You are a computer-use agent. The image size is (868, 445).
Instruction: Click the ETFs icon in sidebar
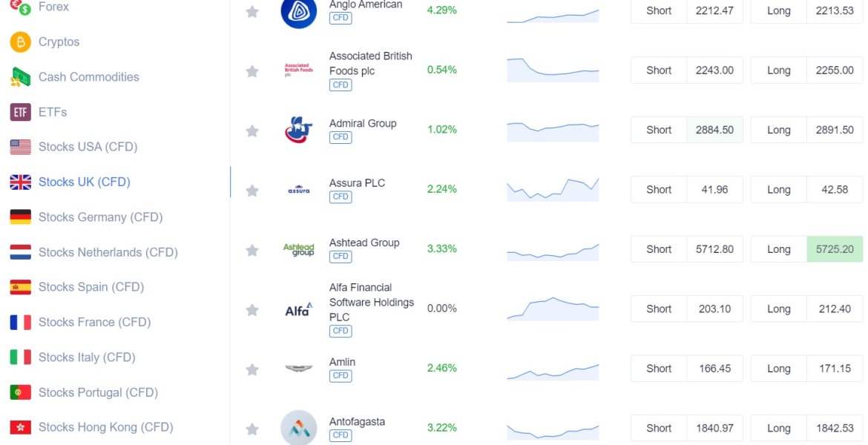point(20,112)
